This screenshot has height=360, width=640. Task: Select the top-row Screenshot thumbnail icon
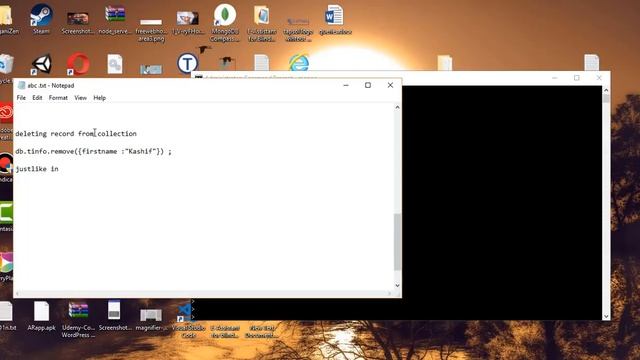tap(78, 22)
